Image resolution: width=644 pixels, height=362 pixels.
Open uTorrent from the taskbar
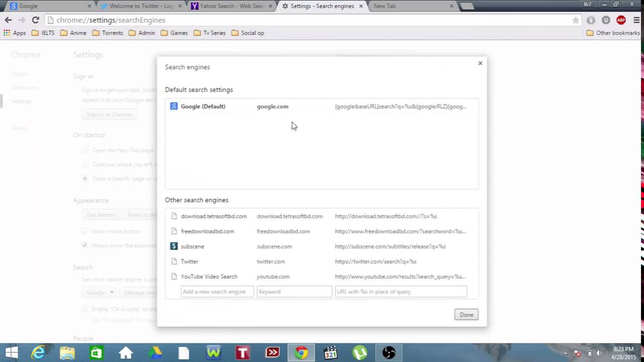[x=360, y=352]
